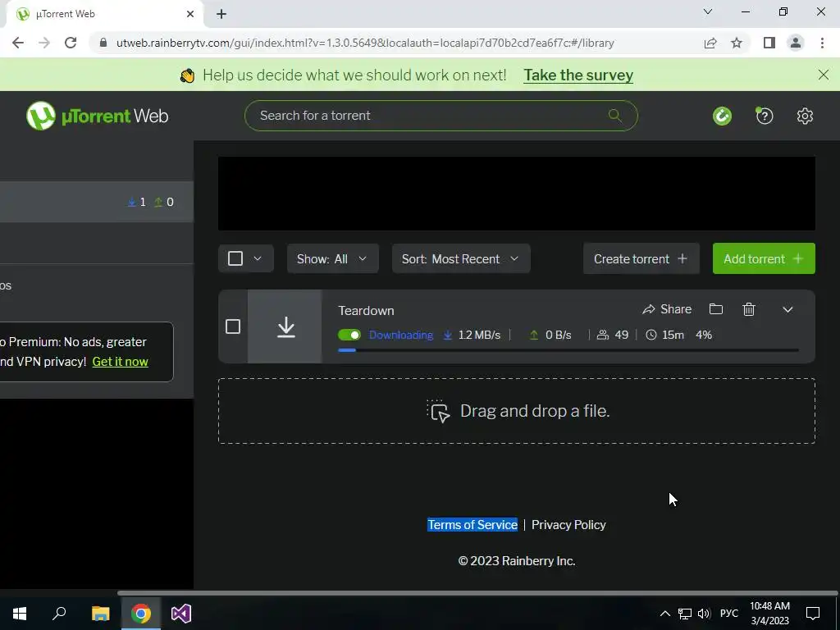840x630 pixels.
Task: Click the Teardown download arrow thumbnail
Action: pyautogui.click(x=285, y=326)
